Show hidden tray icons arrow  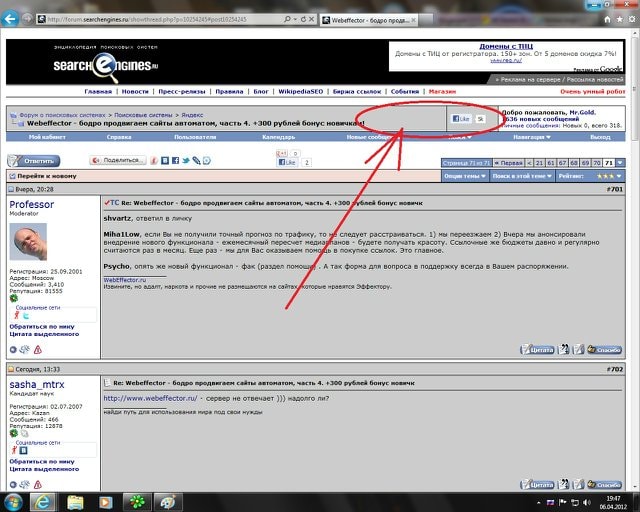click(x=538, y=503)
